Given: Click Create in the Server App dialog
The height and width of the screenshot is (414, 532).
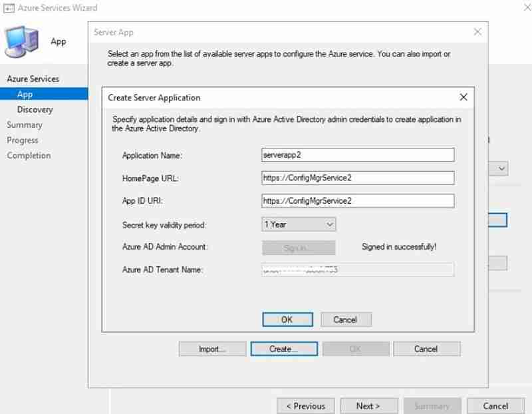Looking at the screenshot, I should pos(284,349).
